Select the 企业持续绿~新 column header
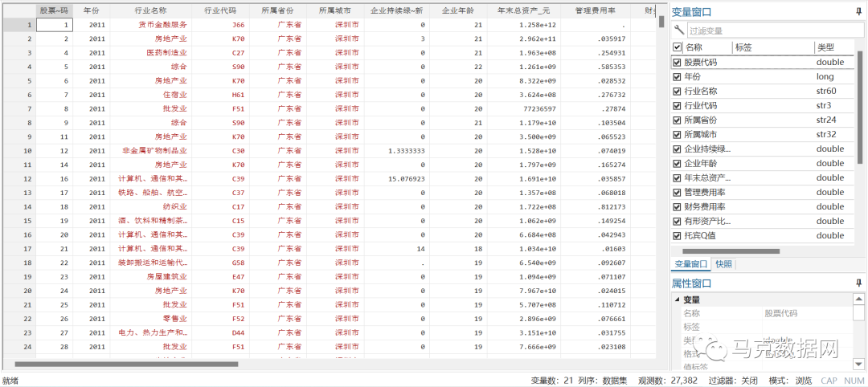The width and height of the screenshot is (868, 387). (x=396, y=11)
